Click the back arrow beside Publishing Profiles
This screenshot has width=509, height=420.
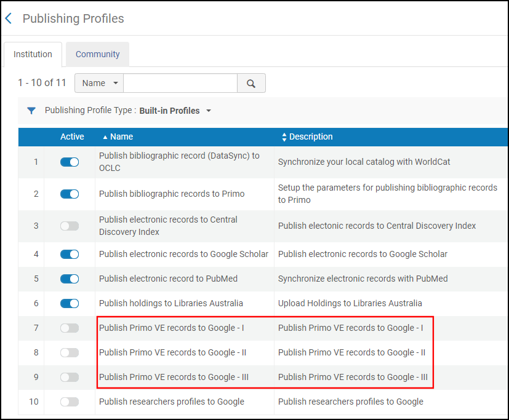point(9,18)
